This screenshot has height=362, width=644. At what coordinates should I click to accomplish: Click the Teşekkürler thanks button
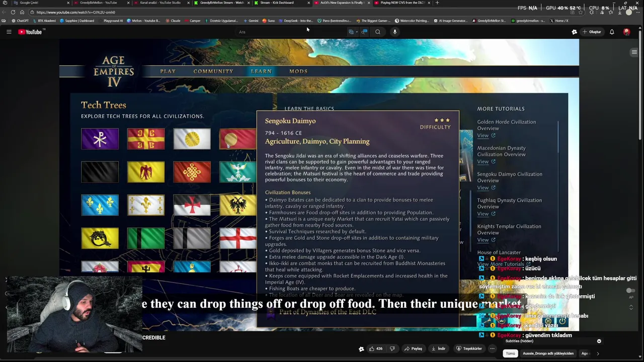pos(469,348)
